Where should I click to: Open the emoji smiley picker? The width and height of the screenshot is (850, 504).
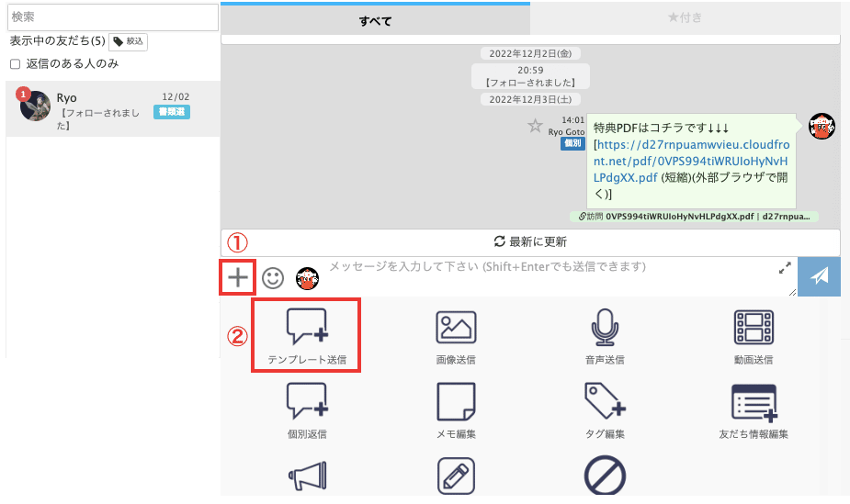273,278
